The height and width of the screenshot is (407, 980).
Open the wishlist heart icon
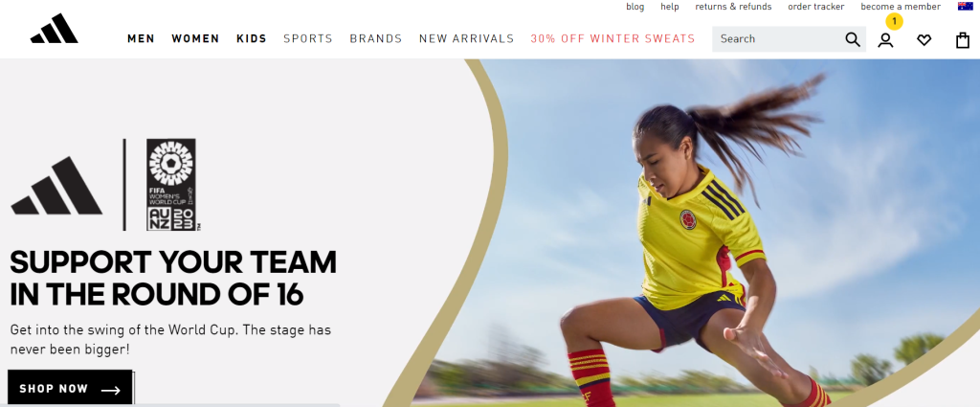(924, 40)
